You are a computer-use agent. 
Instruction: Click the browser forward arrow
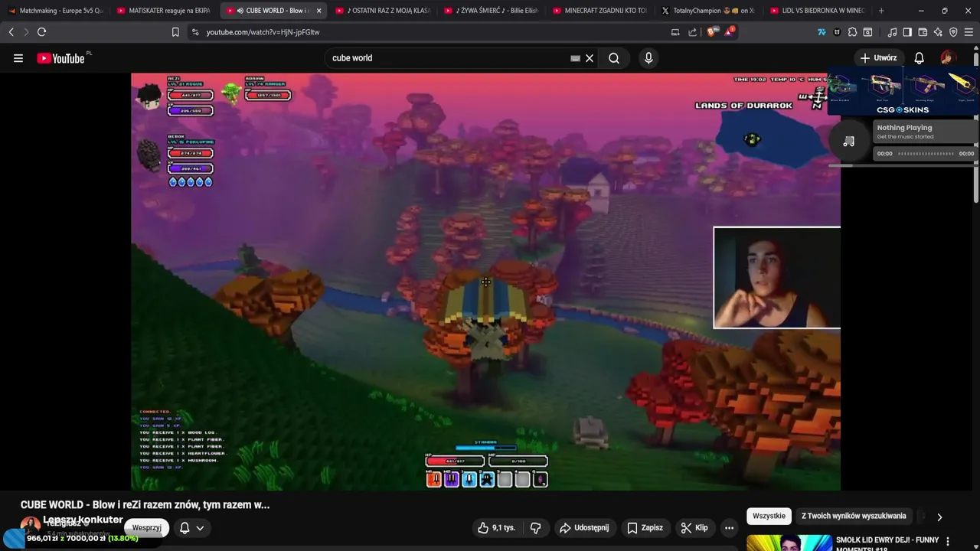click(x=26, y=32)
